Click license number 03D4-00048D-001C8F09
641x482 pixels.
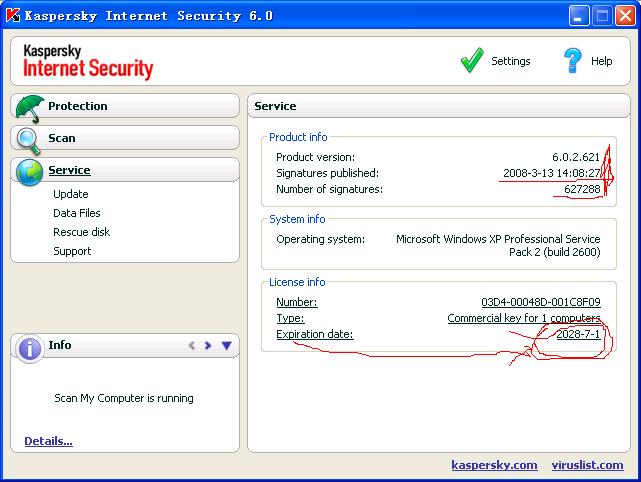[541, 302]
